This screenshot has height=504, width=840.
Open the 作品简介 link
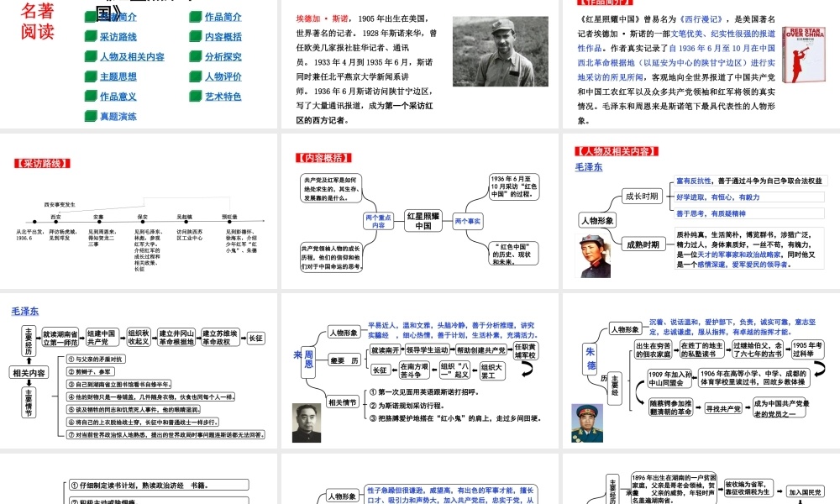tap(223, 17)
